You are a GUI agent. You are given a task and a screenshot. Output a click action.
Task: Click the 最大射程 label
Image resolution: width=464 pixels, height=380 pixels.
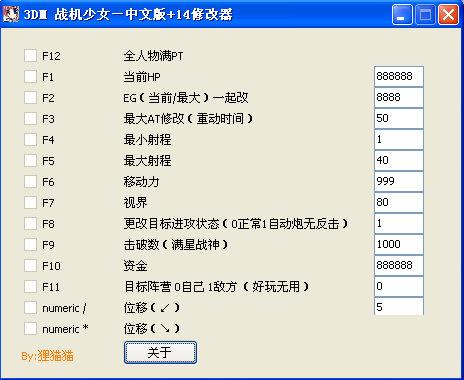pyautogui.click(x=147, y=161)
